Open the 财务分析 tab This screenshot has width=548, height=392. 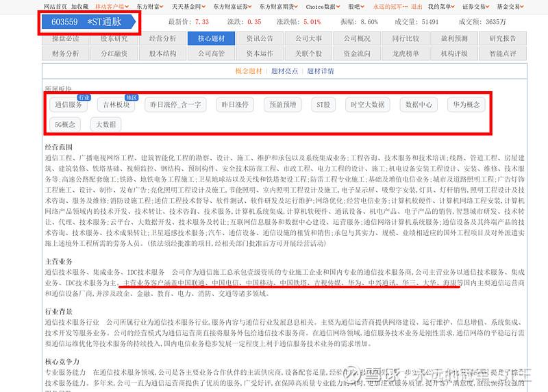coord(65,53)
